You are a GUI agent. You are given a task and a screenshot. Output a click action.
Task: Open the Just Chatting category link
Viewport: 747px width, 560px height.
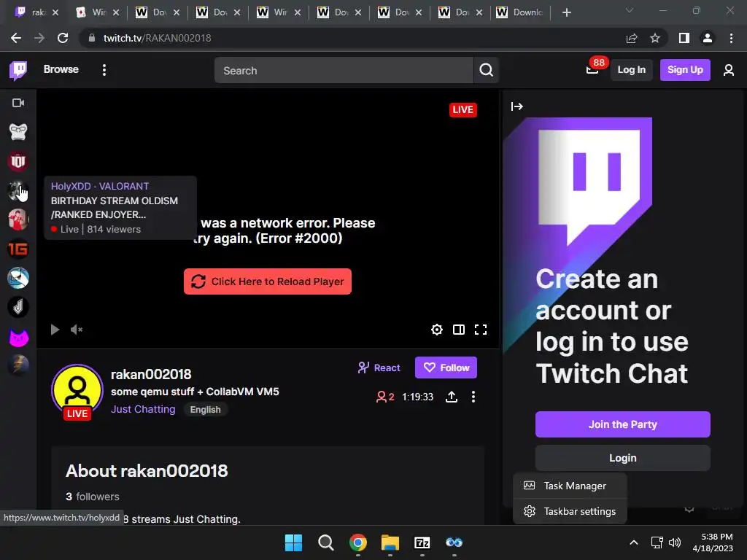tap(143, 409)
